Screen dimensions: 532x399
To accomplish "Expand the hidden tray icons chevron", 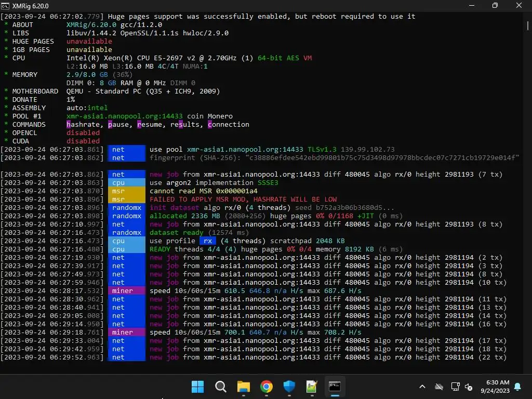I will pyautogui.click(x=422, y=387).
